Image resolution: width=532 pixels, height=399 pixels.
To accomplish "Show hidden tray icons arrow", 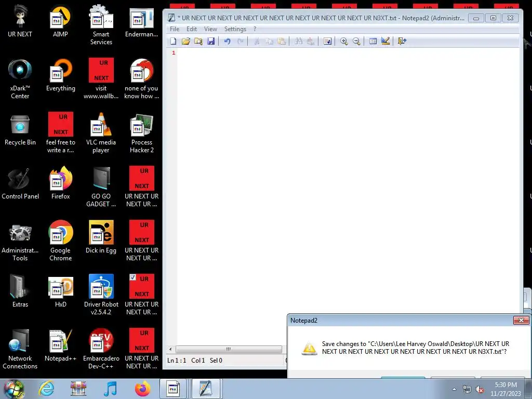I will 454,389.
